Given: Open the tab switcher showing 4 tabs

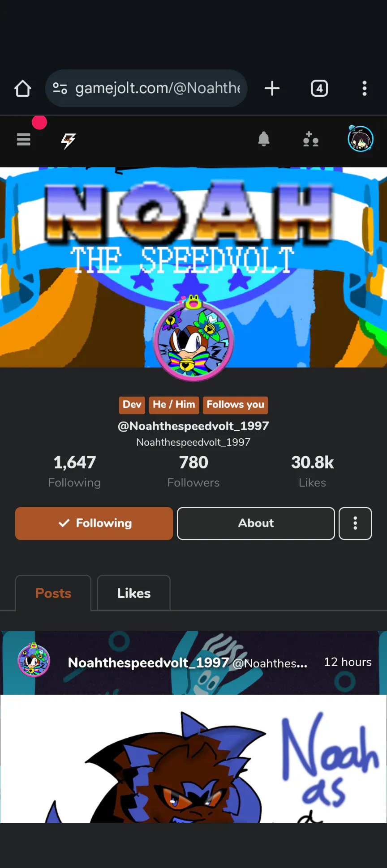Looking at the screenshot, I should (319, 88).
